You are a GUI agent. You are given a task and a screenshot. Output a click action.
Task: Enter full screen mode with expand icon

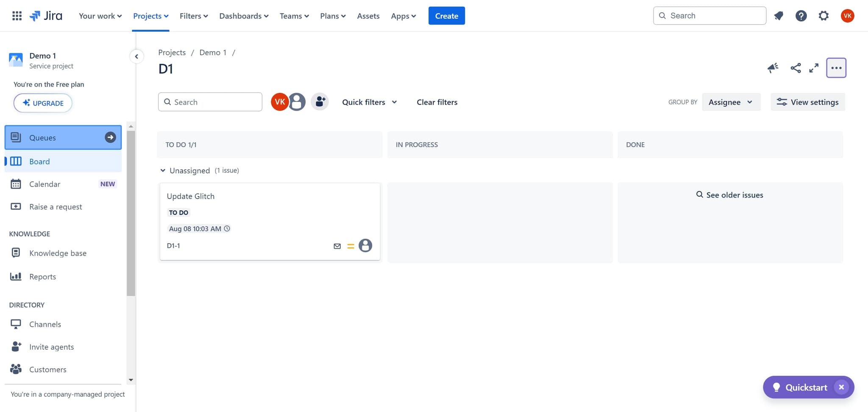(814, 68)
